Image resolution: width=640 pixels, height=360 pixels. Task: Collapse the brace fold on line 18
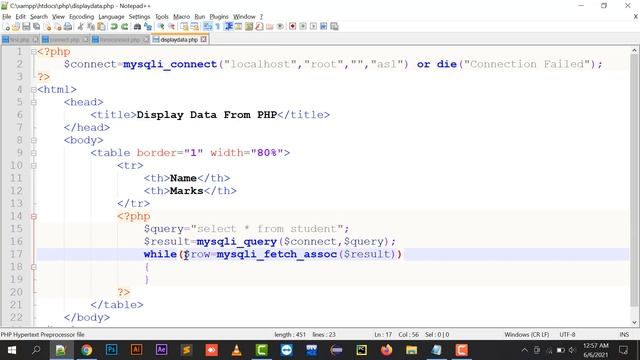(34, 267)
